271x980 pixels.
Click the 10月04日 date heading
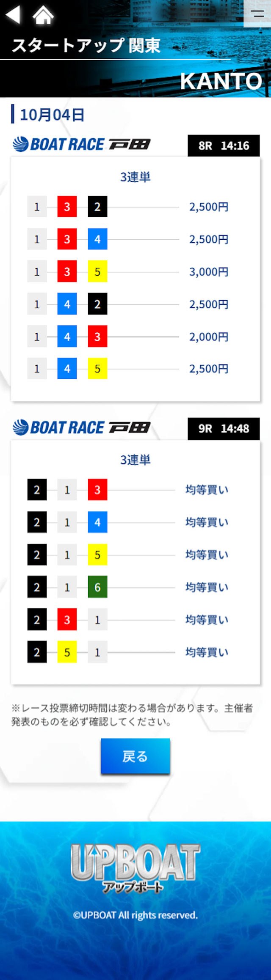pos(53,115)
